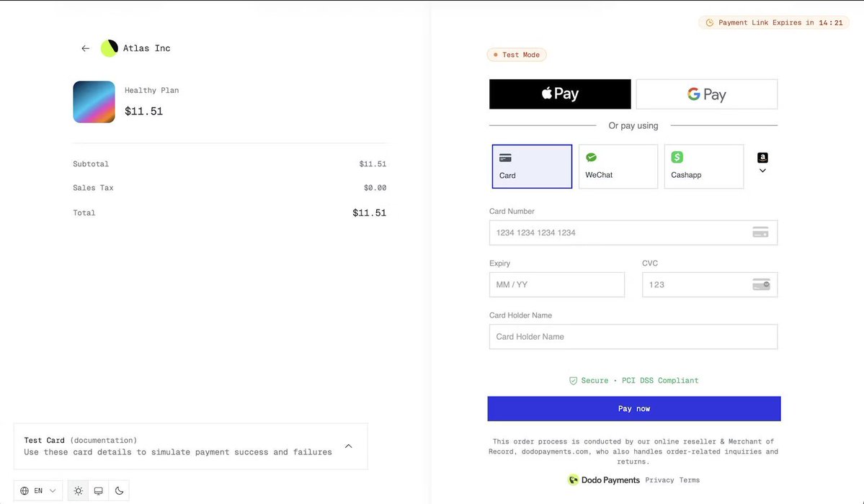Screen dimensions: 864x504
Task: Focus the CVC input field
Action: [x=710, y=285]
